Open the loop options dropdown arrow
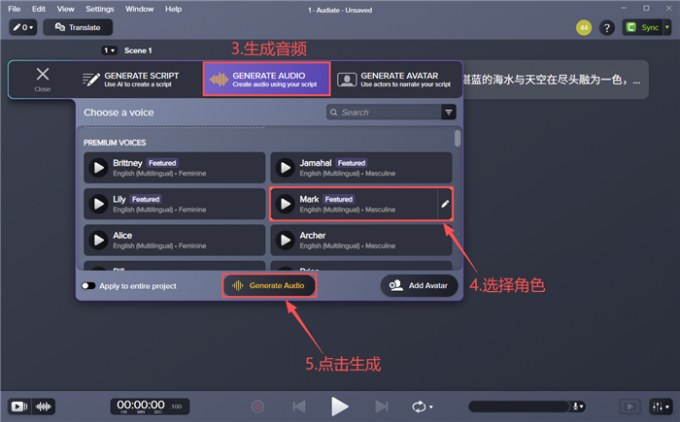The width and height of the screenshot is (680, 422). tap(431, 407)
